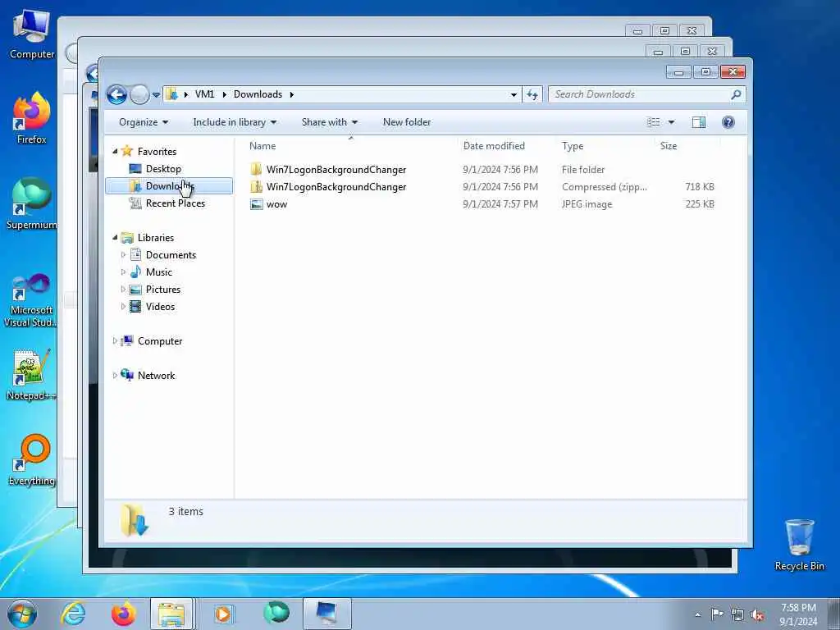
Task: Collapse the Favorites group
Action: click(x=115, y=152)
